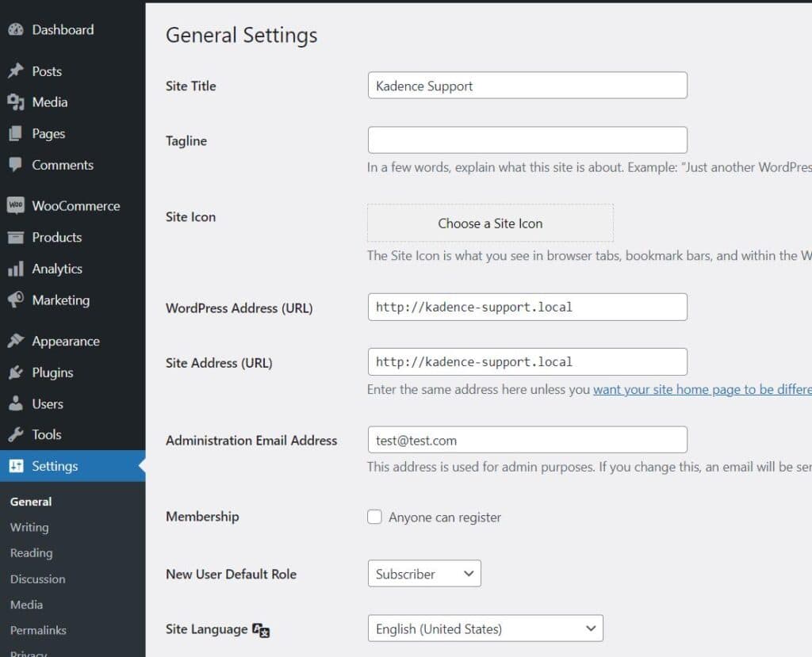
Task: Click inside the Tagline field
Action: click(527, 139)
